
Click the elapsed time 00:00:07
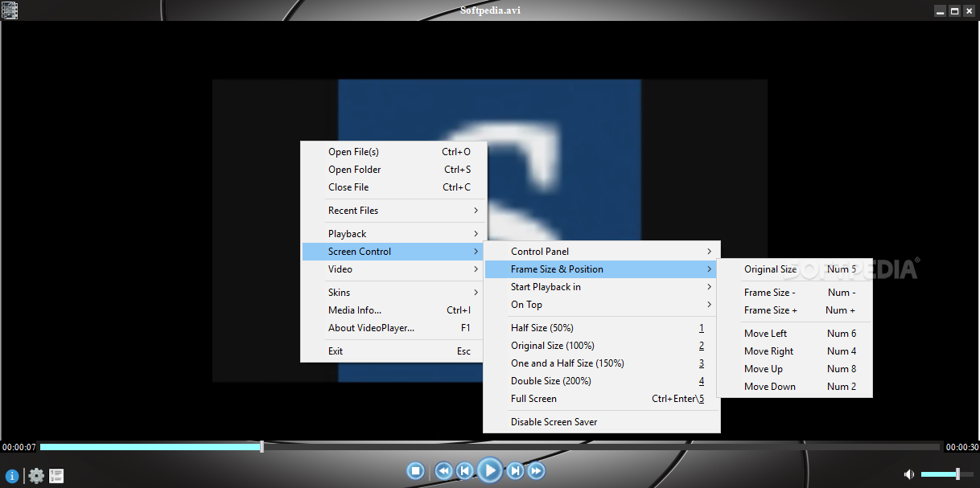(19, 447)
